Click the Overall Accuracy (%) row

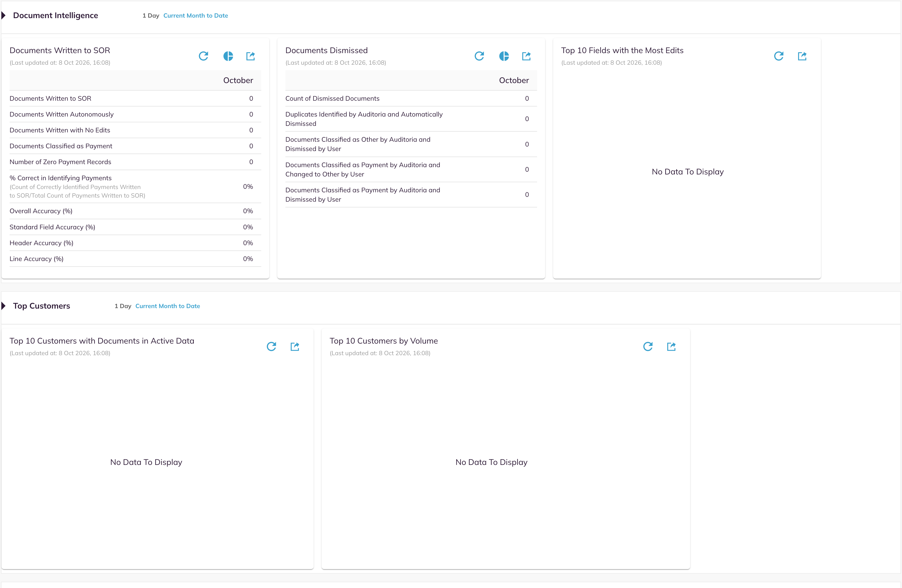pyautogui.click(x=135, y=211)
